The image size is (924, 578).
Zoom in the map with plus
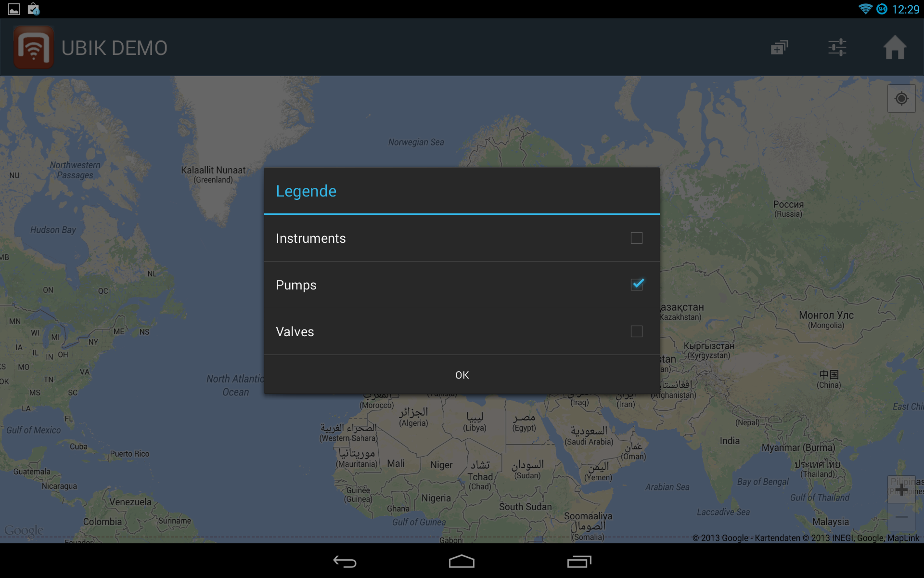coord(901,489)
